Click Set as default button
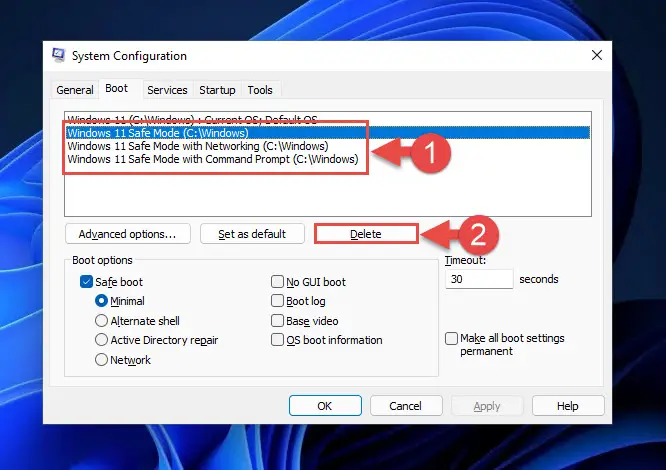Screen dimensions: 666x470 coord(252,234)
